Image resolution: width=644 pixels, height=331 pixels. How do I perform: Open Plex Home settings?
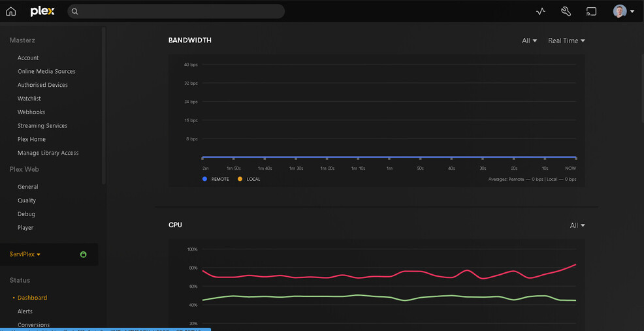pyautogui.click(x=31, y=139)
